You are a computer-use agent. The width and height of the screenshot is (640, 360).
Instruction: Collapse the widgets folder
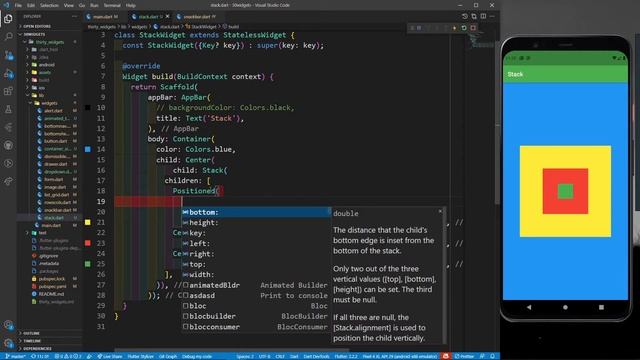[49, 103]
